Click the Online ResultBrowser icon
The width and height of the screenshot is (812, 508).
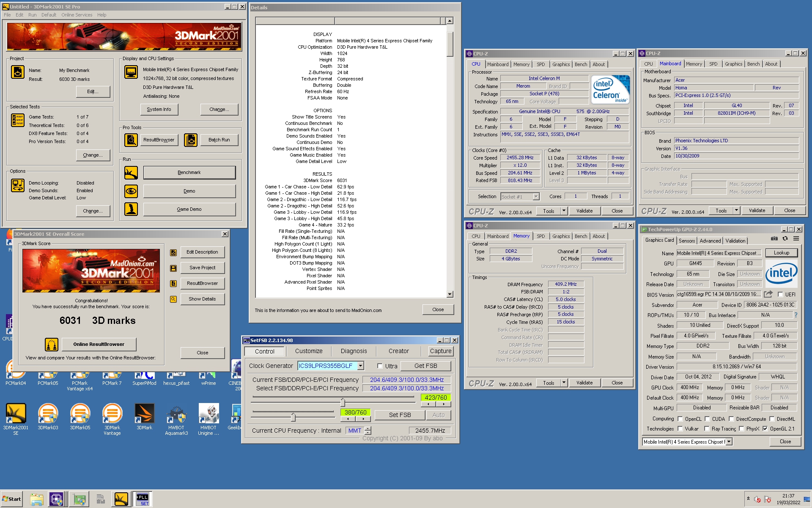click(x=52, y=345)
